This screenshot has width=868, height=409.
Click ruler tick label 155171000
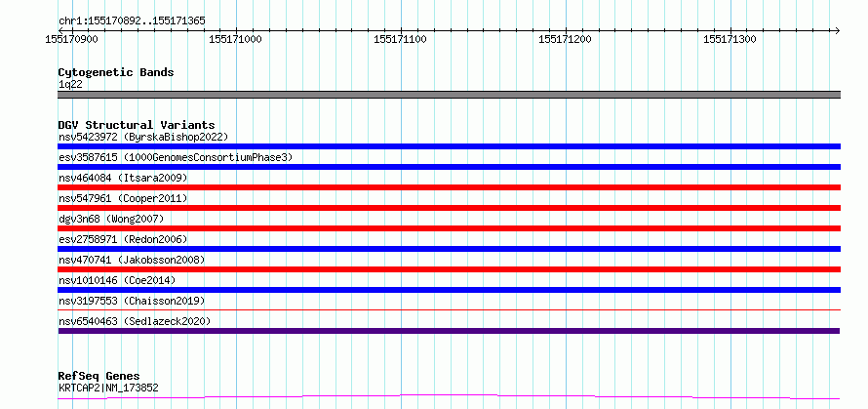coord(236,39)
